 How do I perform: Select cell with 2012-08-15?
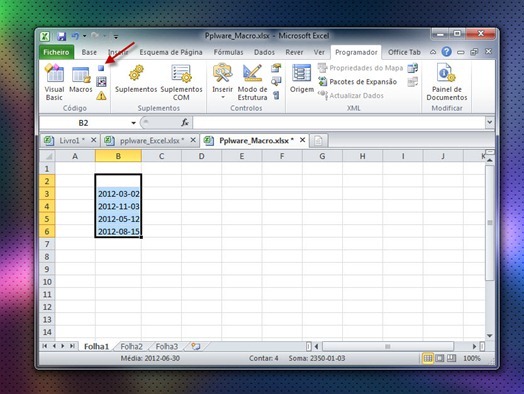pos(118,231)
